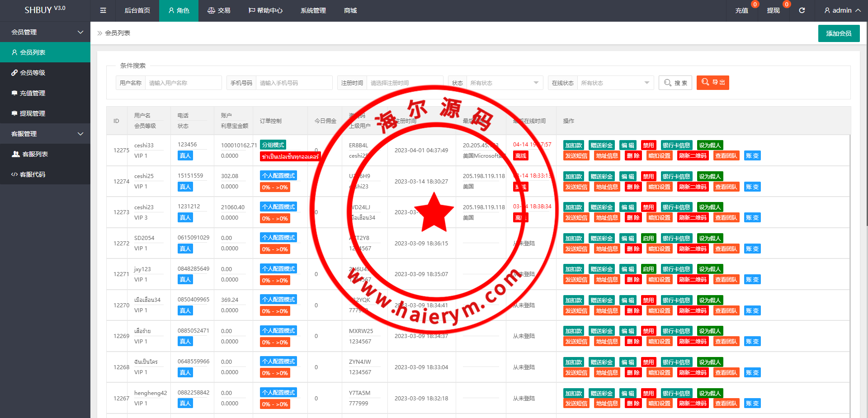Viewport: 868px width, 418px height.
Task: Open 充值 recharge notifications in header
Action: point(741,10)
